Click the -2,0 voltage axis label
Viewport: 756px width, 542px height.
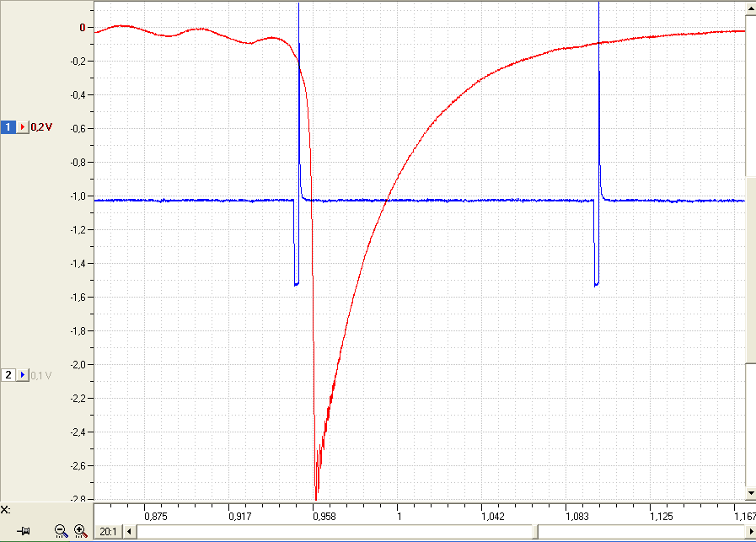coord(78,365)
